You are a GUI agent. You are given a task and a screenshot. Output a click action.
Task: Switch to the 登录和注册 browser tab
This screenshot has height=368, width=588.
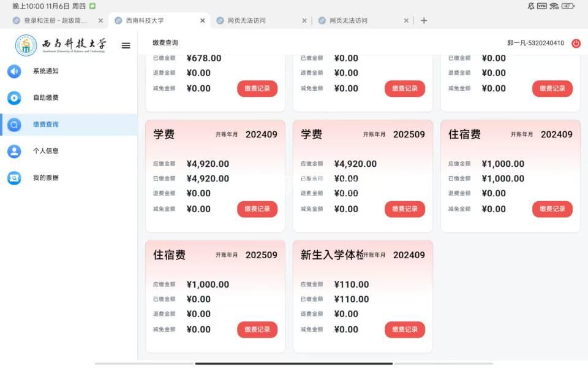click(55, 20)
